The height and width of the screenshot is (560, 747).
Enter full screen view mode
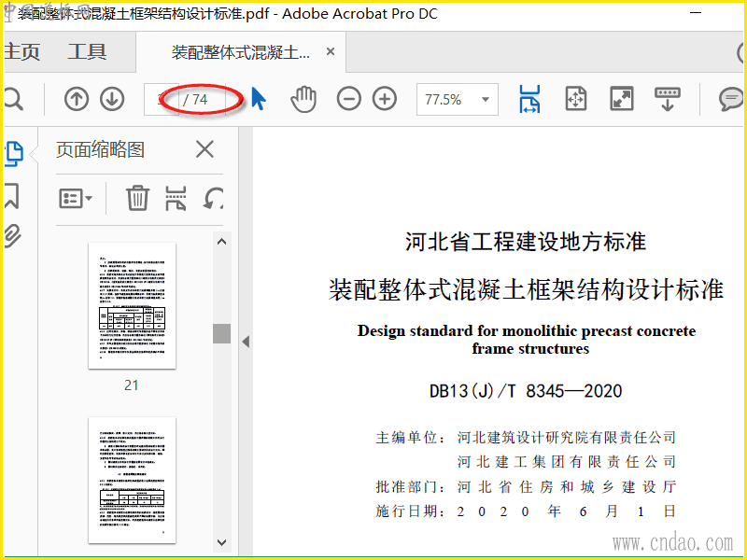tap(622, 99)
